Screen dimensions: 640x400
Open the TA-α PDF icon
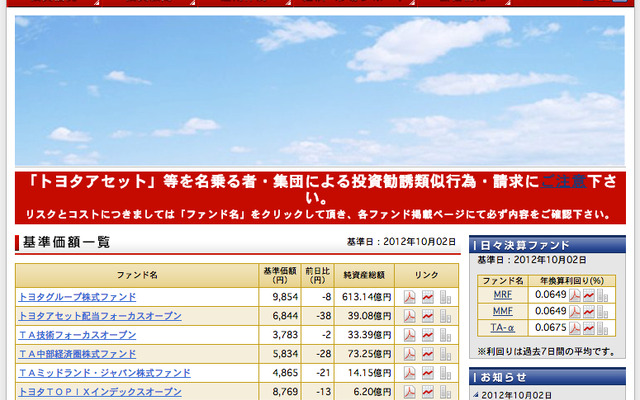coord(575,328)
